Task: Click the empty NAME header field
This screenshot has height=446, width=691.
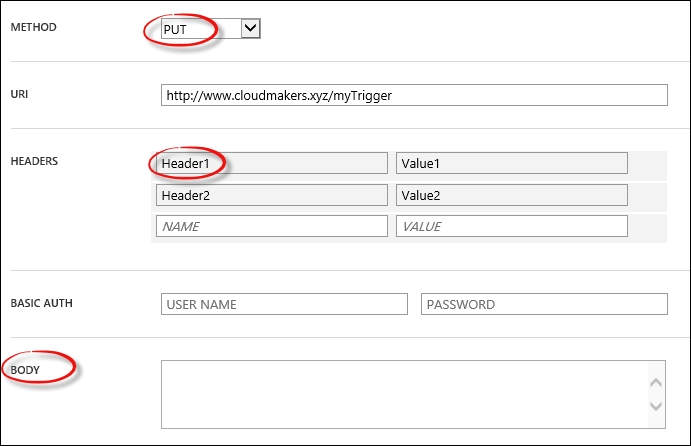Action: [272, 227]
